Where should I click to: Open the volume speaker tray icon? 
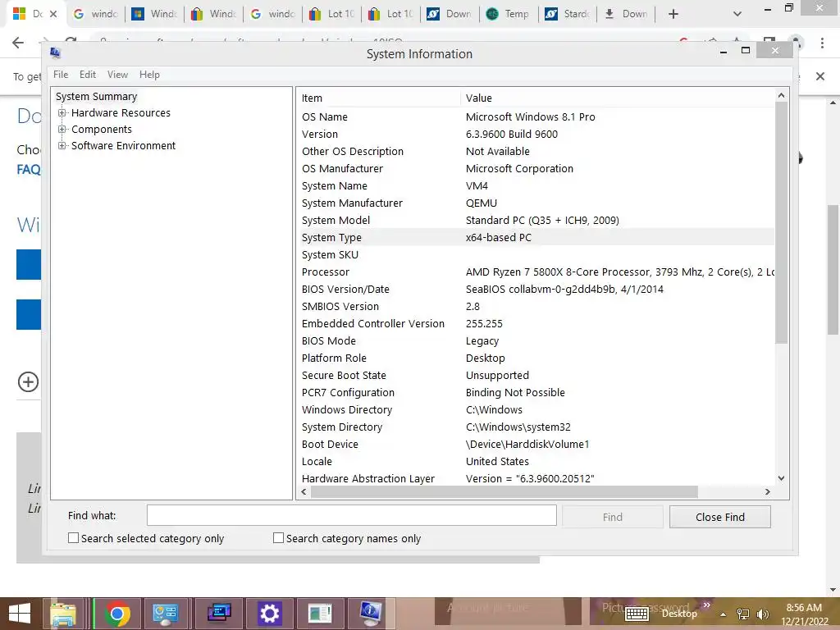pyautogui.click(x=762, y=614)
